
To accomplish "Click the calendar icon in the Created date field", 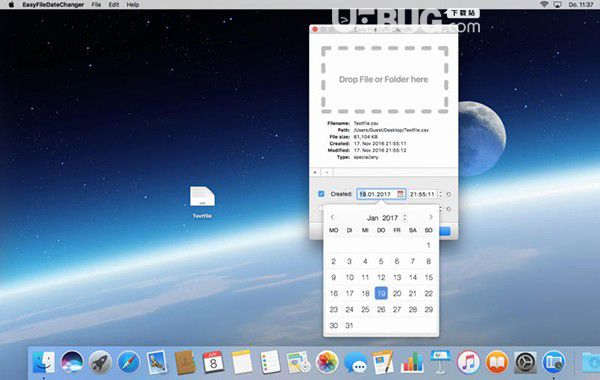I will (x=400, y=194).
